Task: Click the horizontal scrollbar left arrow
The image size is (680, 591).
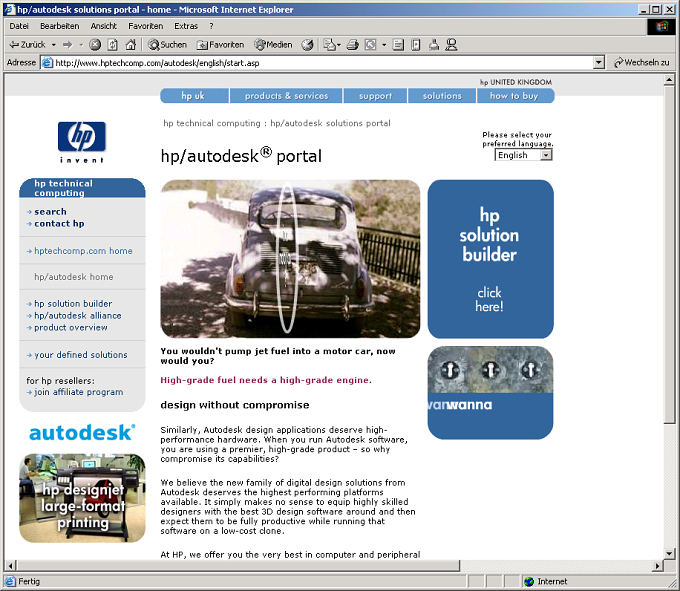Action: pyautogui.click(x=10, y=565)
